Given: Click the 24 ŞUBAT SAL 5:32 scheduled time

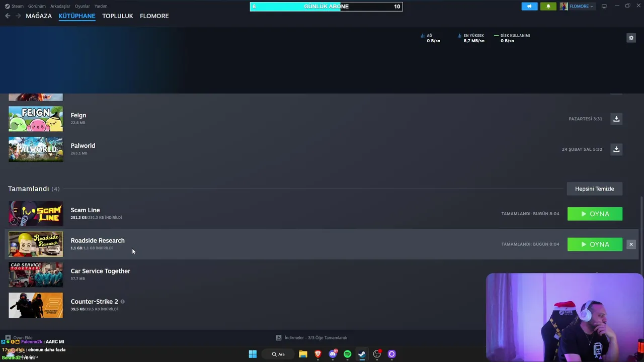Looking at the screenshot, I should [582, 149].
